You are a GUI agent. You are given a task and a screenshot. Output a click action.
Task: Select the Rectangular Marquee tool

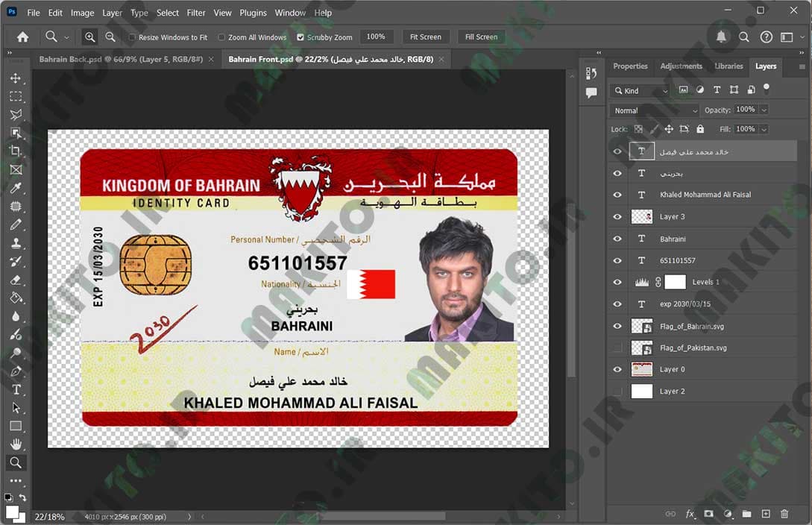16,96
